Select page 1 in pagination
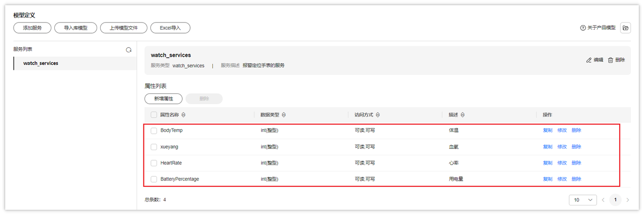This screenshot has height=215, width=644. 615,200
